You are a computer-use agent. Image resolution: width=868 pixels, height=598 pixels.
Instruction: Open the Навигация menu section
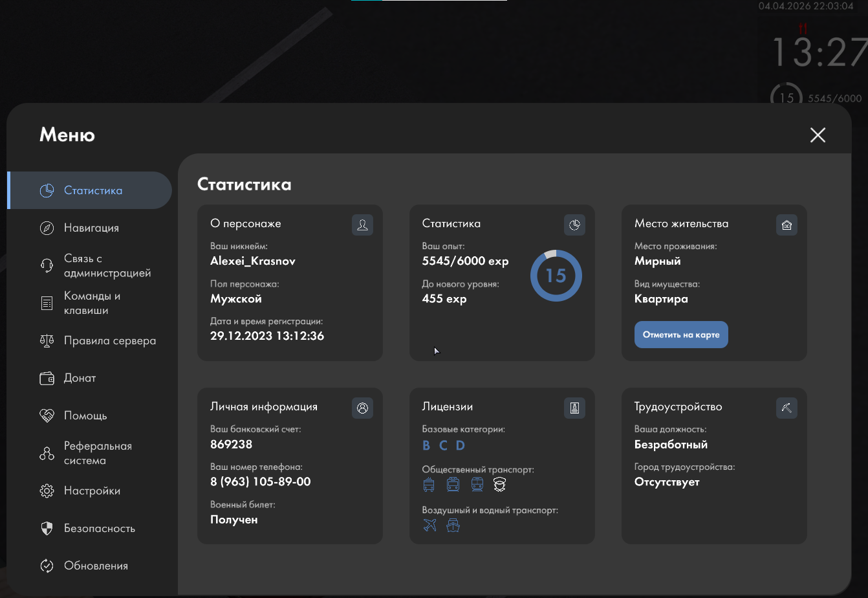[91, 228]
